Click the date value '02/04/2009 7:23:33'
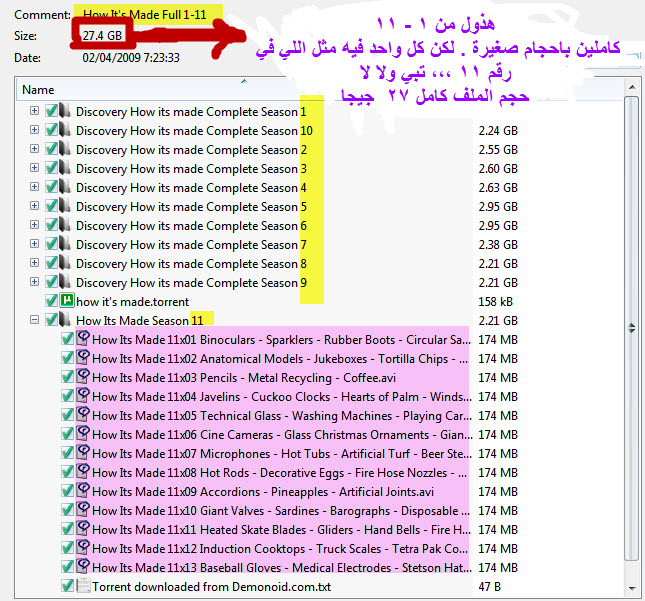The image size is (645, 601). pyautogui.click(x=131, y=58)
